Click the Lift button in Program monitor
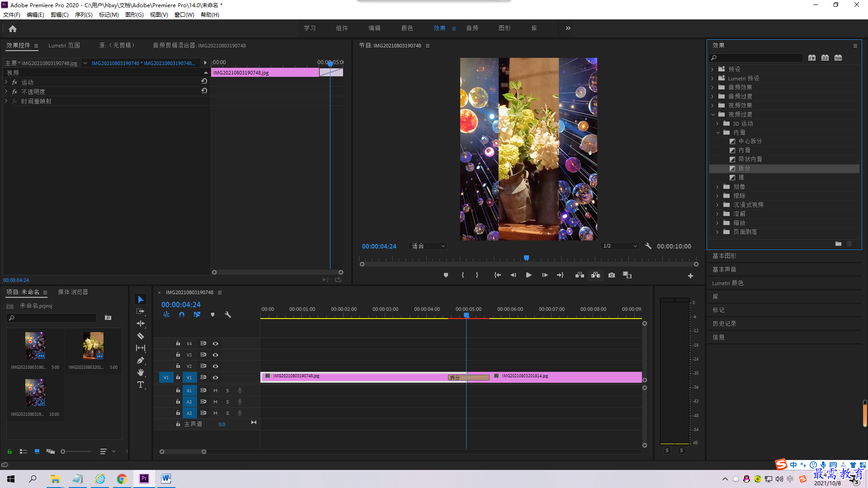This screenshot has height=488, width=868. pos(580,275)
